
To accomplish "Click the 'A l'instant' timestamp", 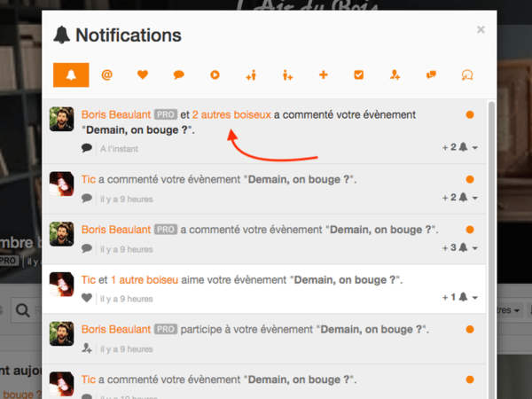I will (x=119, y=149).
